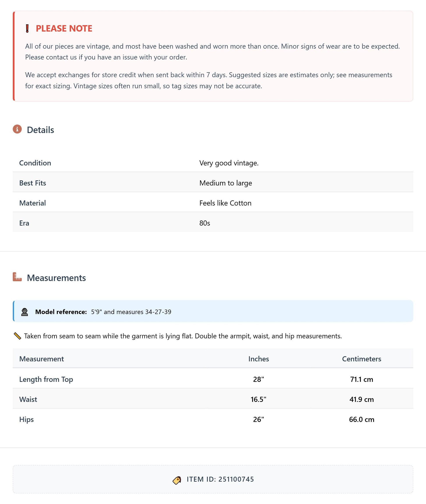Click the yellow ruler emoji icon
This screenshot has height=504, width=426.
click(17, 336)
